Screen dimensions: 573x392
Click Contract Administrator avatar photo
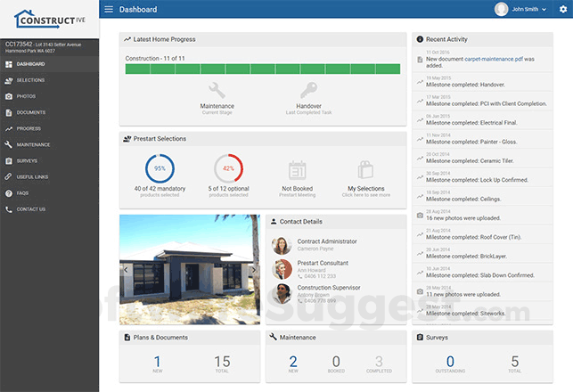282,245
